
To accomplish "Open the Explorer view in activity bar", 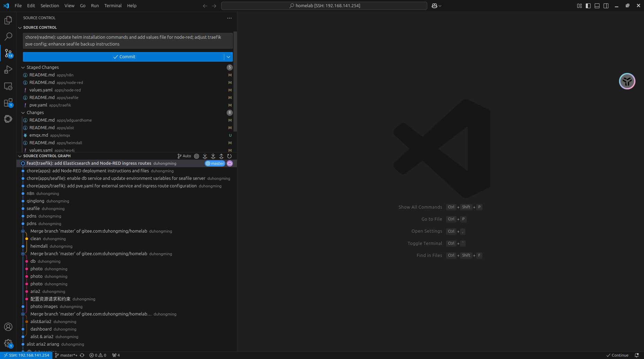I will click(8, 20).
